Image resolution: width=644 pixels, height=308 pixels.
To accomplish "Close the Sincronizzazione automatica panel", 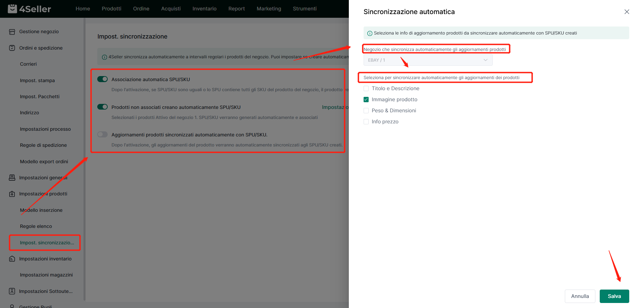I will (x=627, y=12).
